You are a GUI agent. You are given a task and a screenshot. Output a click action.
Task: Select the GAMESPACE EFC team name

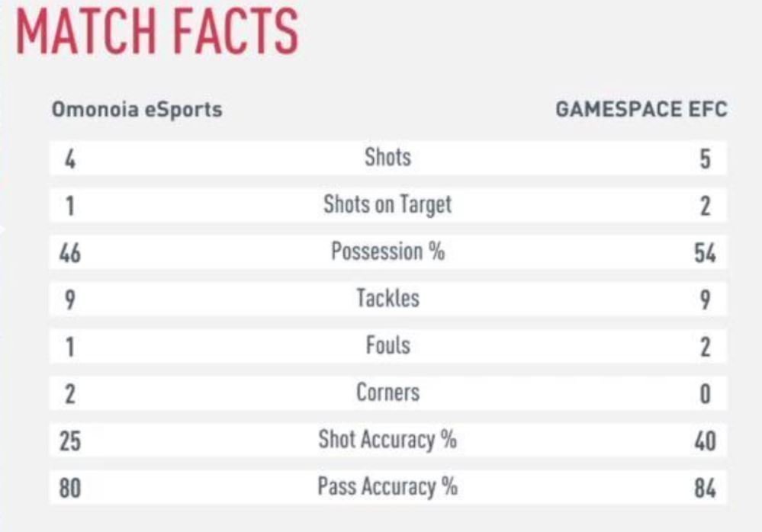pyautogui.click(x=641, y=109)
